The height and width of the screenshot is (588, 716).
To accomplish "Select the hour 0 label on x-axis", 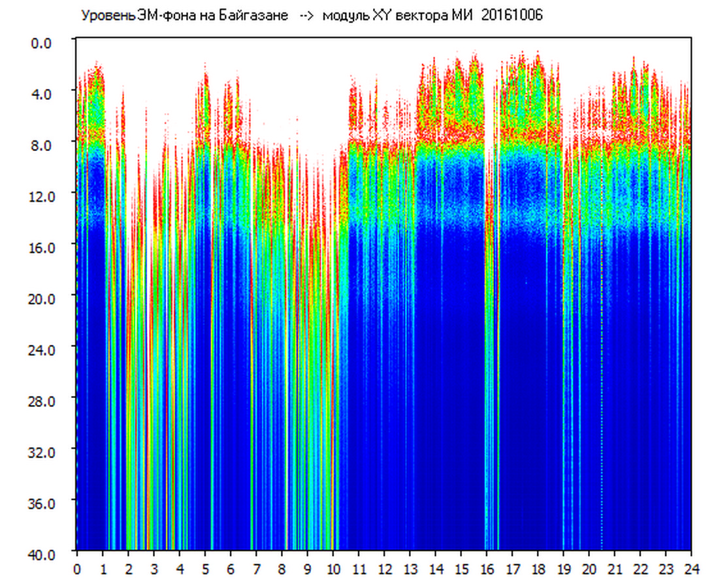I will pos(77,568).
